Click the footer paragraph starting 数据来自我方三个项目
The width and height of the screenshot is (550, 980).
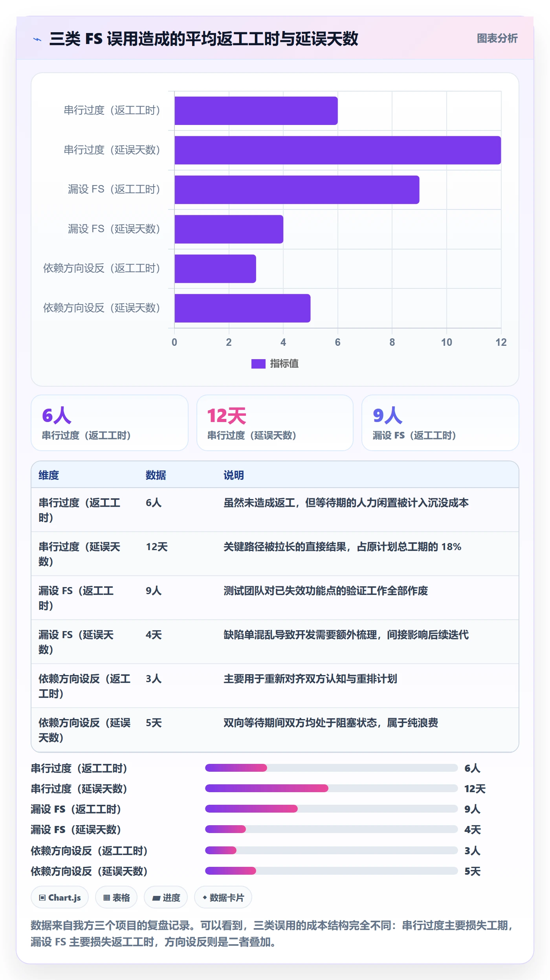point(273,934)
